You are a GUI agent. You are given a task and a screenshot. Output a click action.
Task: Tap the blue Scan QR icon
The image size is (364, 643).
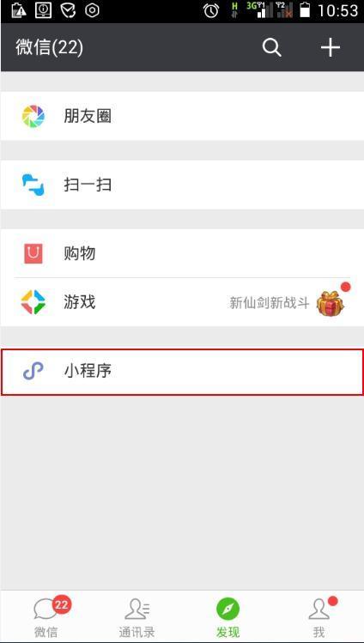pos(33,185)
